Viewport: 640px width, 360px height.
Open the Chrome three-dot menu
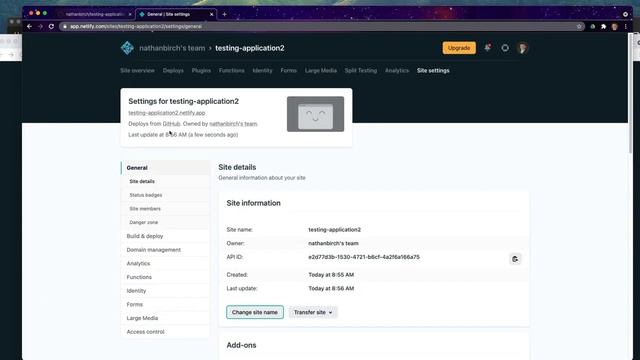(625, 26)
